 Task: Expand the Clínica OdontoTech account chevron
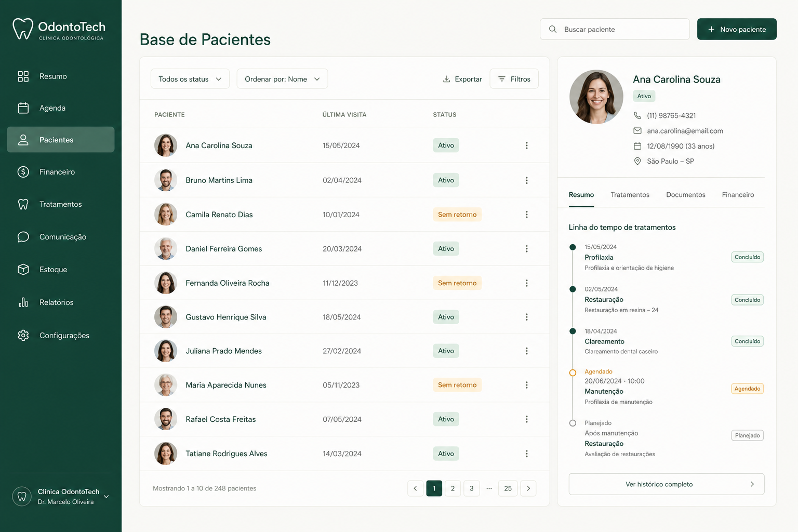(x=107, y=497)
